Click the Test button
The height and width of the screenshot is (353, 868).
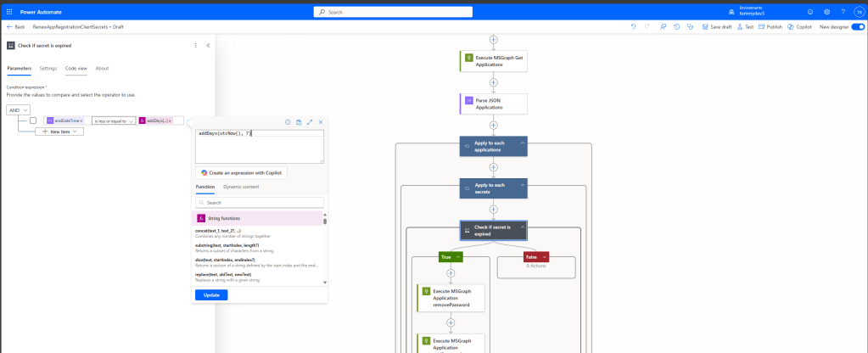745,26
